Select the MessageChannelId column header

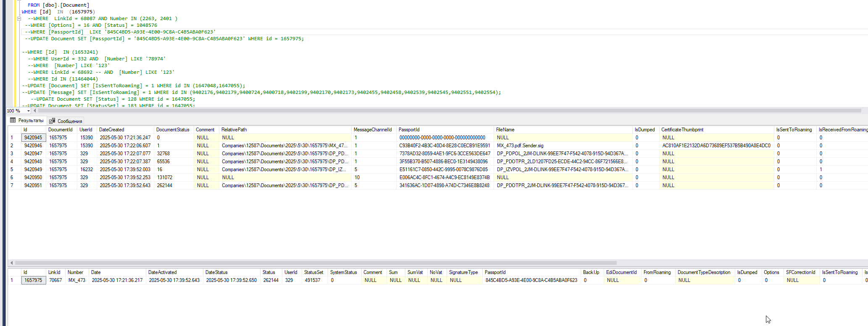coord(372,130)
